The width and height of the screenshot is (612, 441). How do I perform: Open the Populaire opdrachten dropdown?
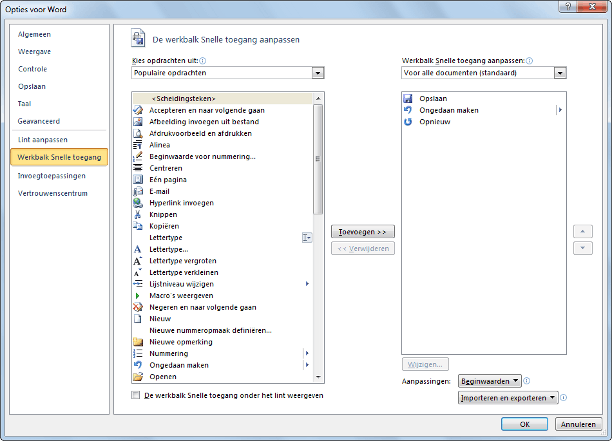[x=318, y=73]
